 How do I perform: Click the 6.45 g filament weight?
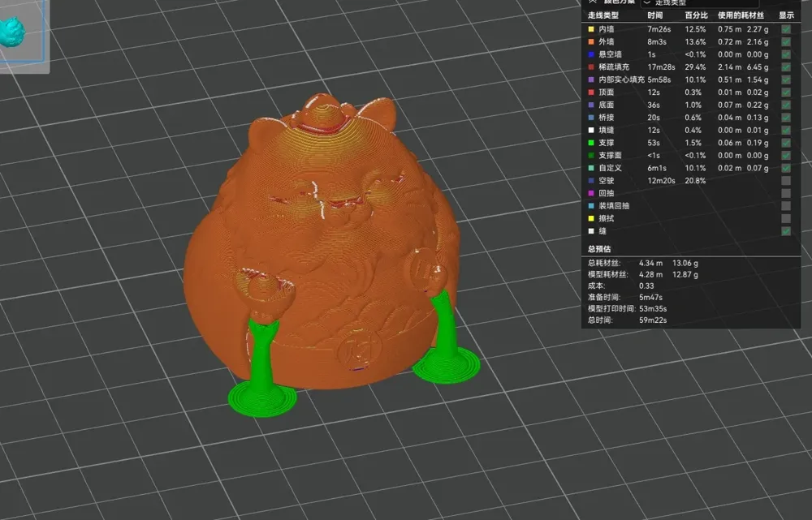(758, 67)
